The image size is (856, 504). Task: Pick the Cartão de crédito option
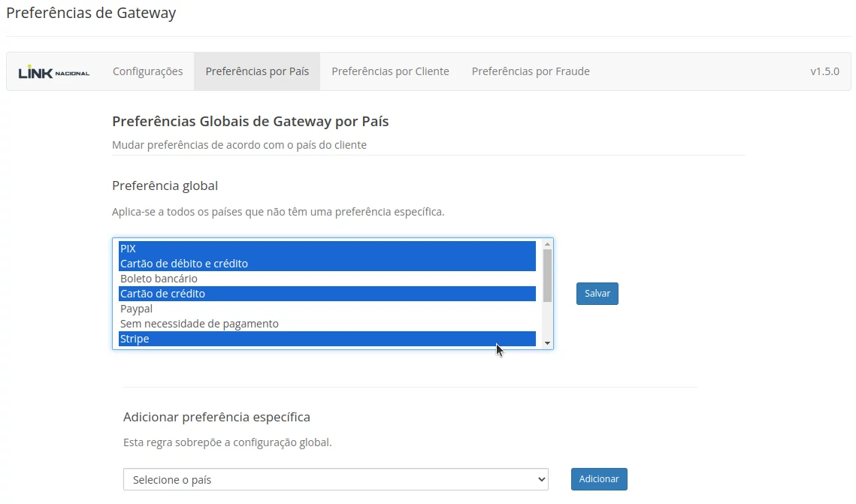click(327, 294)
